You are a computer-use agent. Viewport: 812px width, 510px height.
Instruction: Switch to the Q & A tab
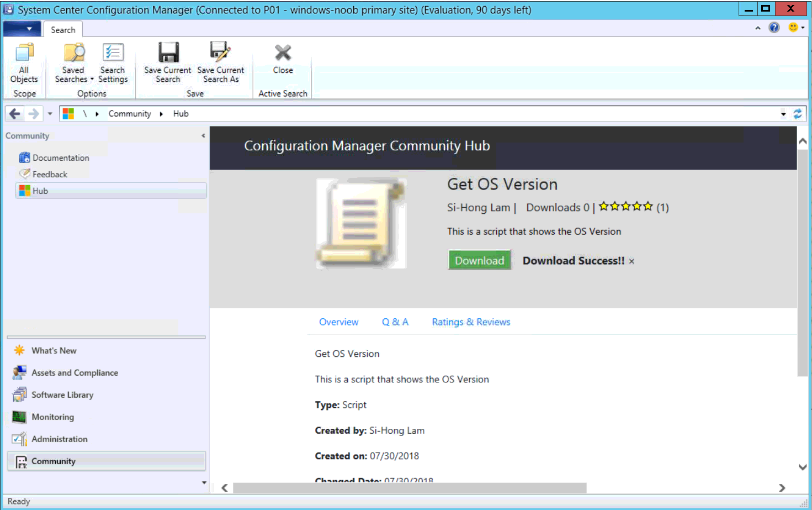(x=395, y=322)
